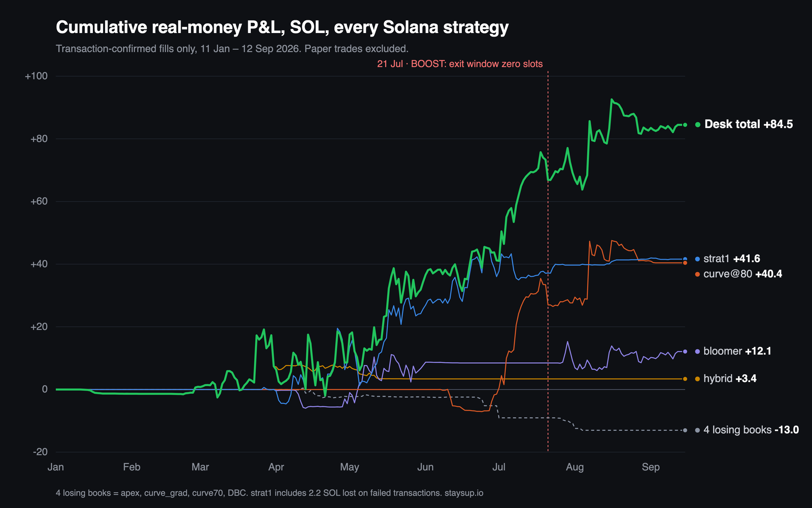Click the +100 y-axis label

[x=37, y=76]
